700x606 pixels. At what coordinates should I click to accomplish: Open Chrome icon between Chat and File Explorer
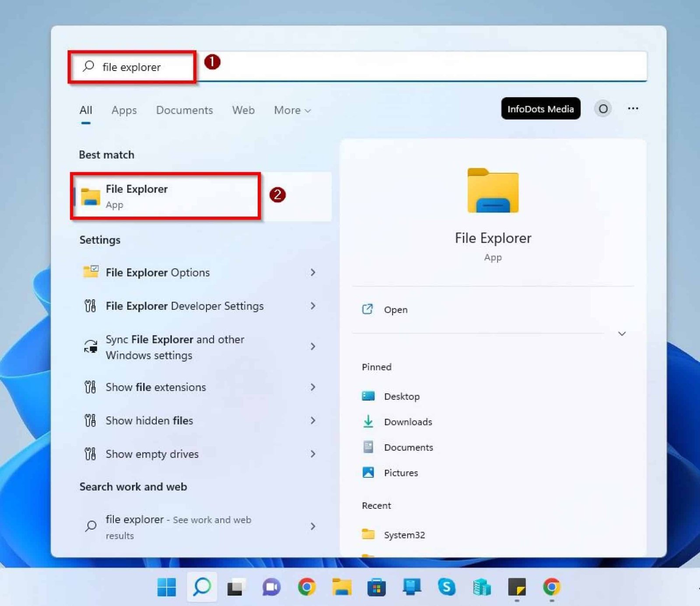(307, 587)
